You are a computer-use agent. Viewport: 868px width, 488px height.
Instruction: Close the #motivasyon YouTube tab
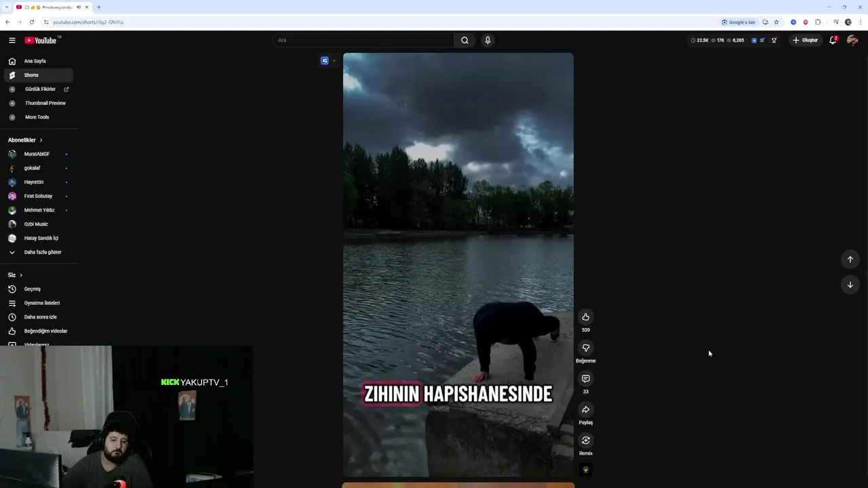[87, 7]
